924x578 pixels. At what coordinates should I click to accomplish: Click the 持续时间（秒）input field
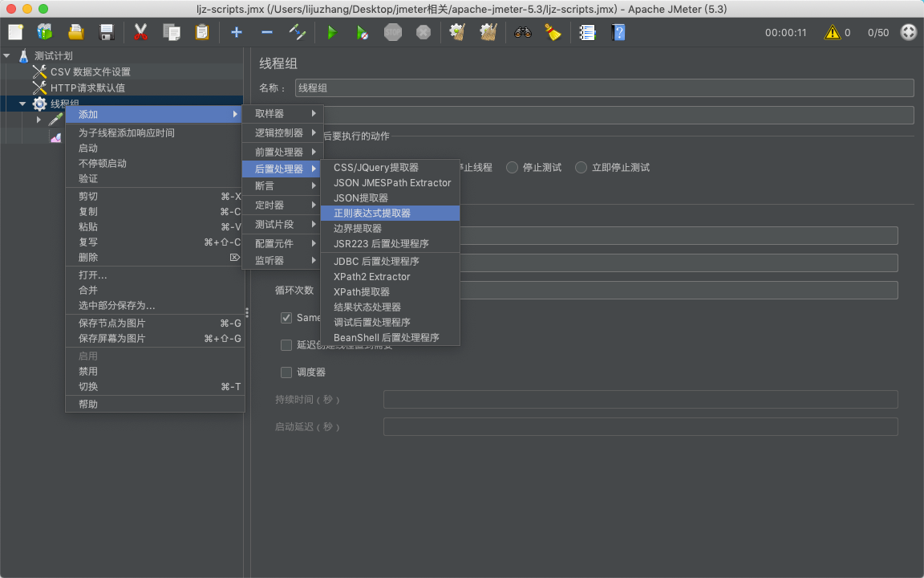pos(641,399)
